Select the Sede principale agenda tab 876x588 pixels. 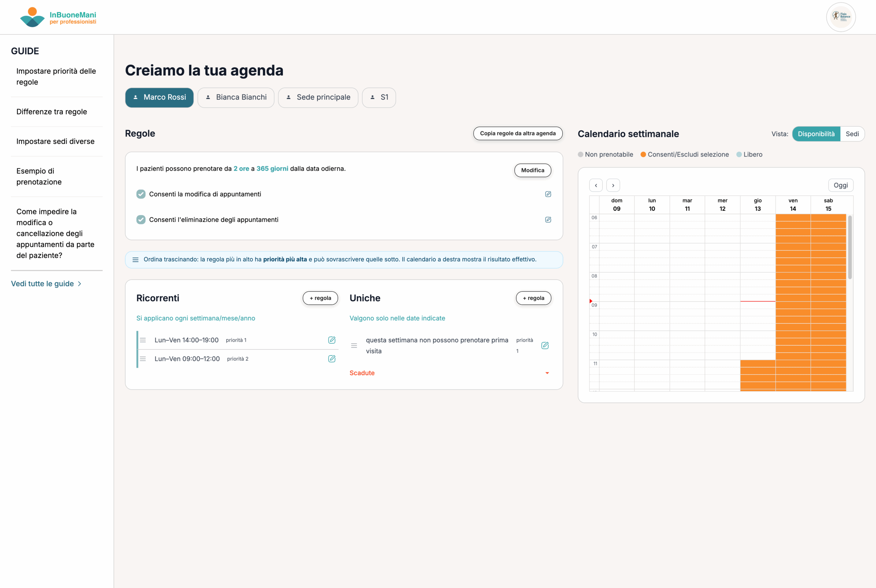[x=318, y=97]
